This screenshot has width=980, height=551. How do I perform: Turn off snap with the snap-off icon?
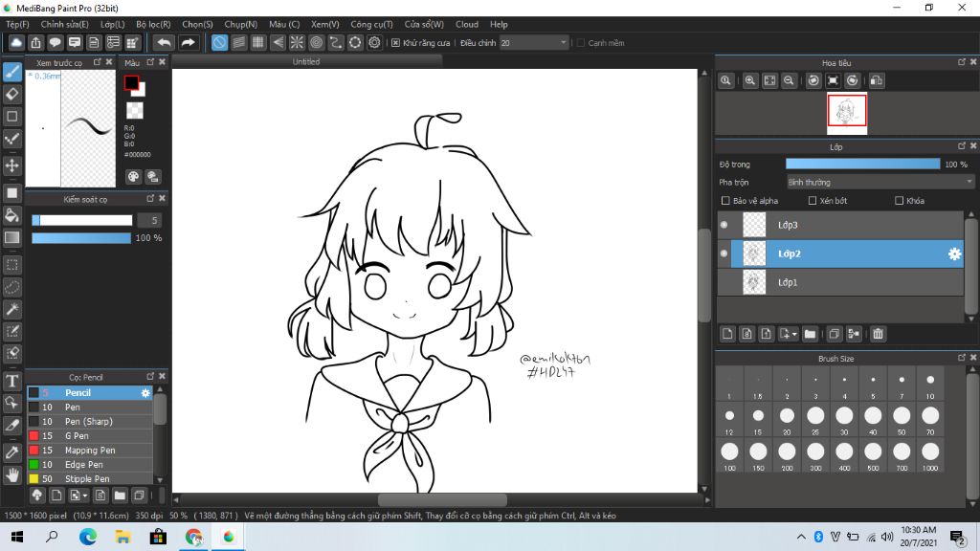tap(219, 42)
